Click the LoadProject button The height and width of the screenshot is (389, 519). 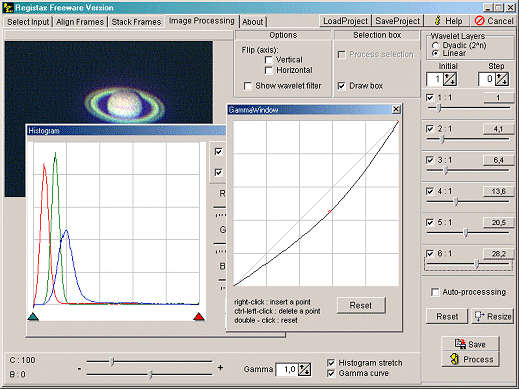pos(345,21)
